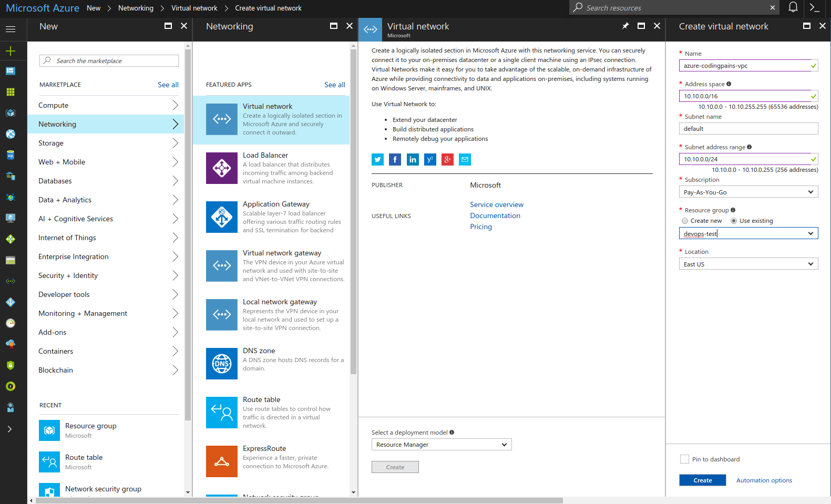Open the Location dropdown East US
Viewport: 831px width, 504px height.
[x=748, y=264]
